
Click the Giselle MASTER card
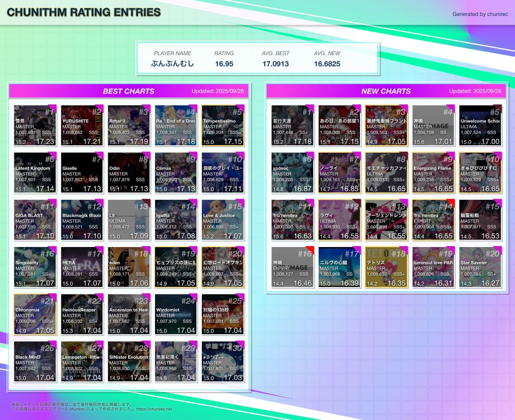(82, 173)
